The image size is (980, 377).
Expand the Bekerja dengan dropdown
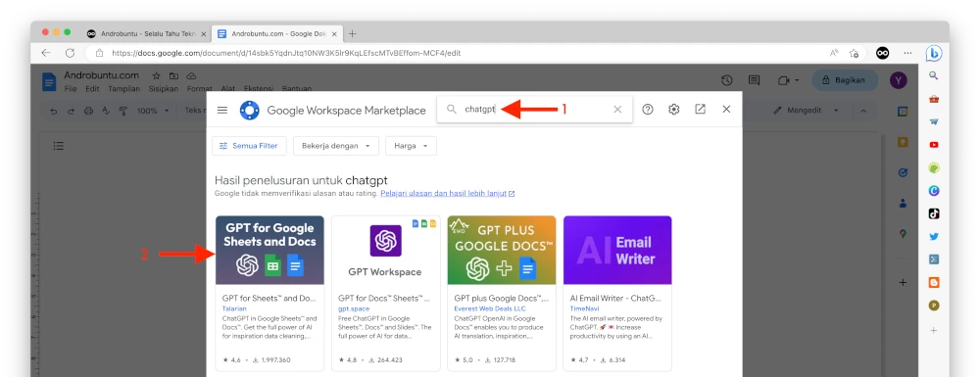[335, 146]
